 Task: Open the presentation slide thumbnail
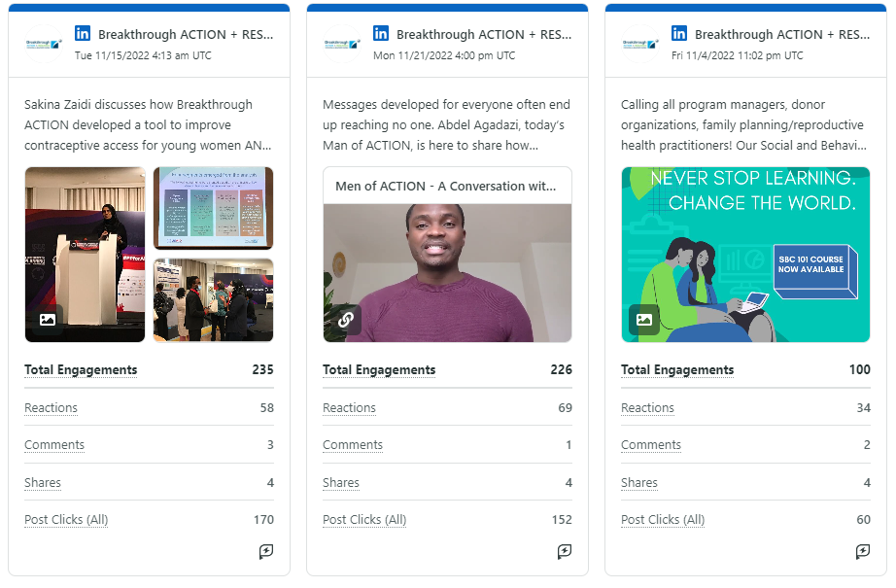click(x=213, y=208)
